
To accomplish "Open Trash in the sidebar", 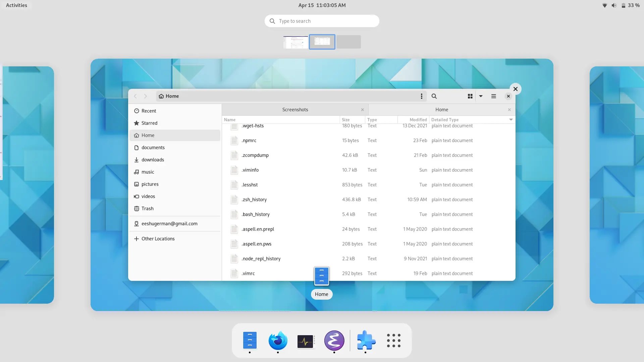I will [x=147, y=208].
